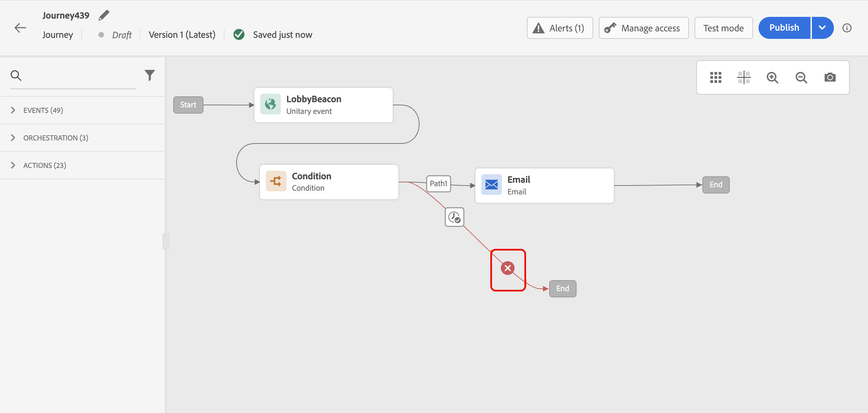Click the info icon next to Publish

pyautogui.click(x=847, y=28)
